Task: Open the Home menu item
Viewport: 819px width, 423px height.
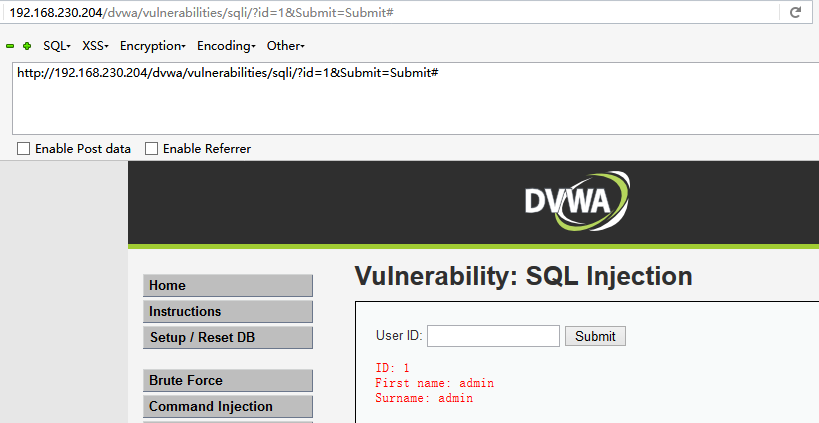Action: coord(228,286)
